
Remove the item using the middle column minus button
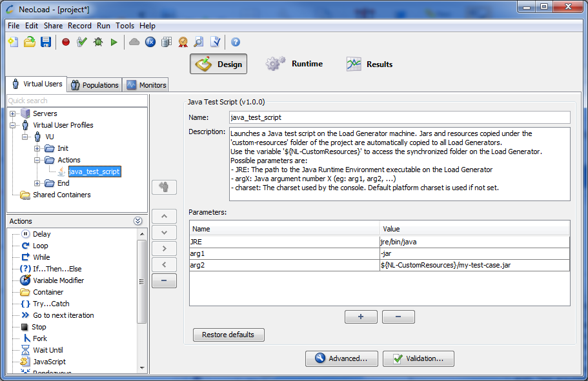coord(164,280)
